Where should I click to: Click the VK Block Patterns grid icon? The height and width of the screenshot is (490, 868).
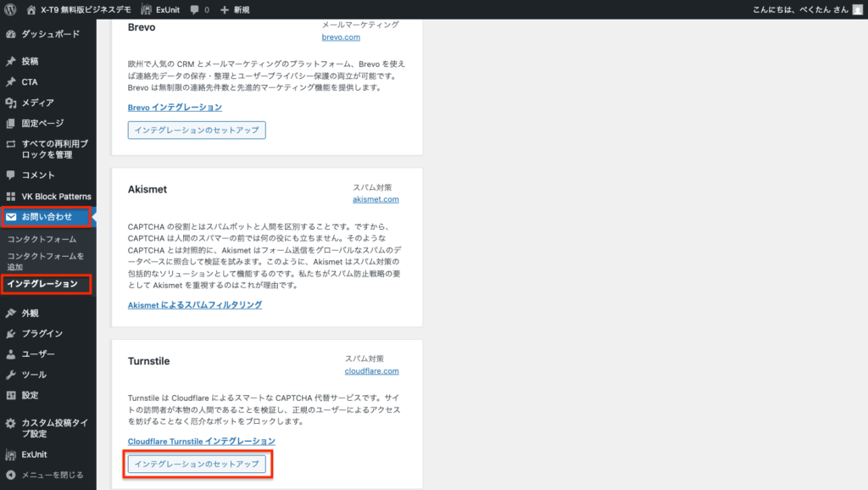click(x=10, y=196)
